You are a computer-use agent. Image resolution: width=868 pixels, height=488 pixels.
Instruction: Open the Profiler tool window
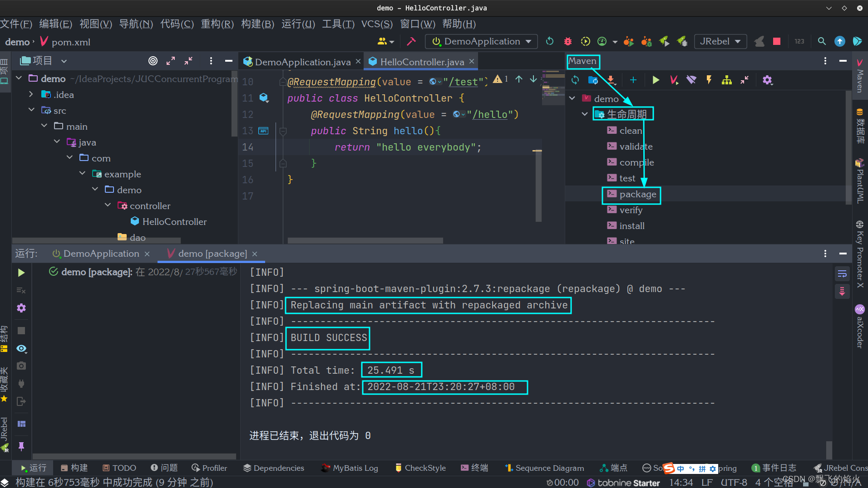(209, 468)
